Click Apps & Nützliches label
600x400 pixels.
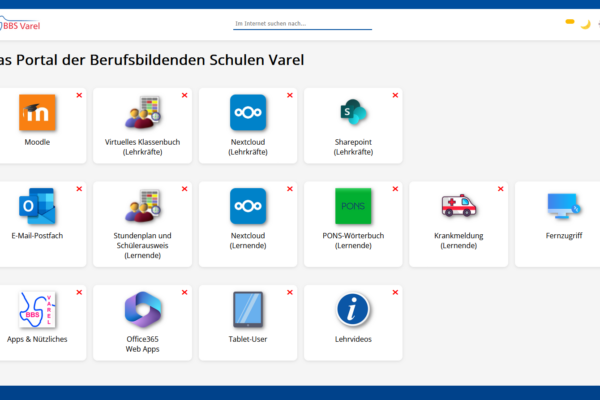[37, 339]
